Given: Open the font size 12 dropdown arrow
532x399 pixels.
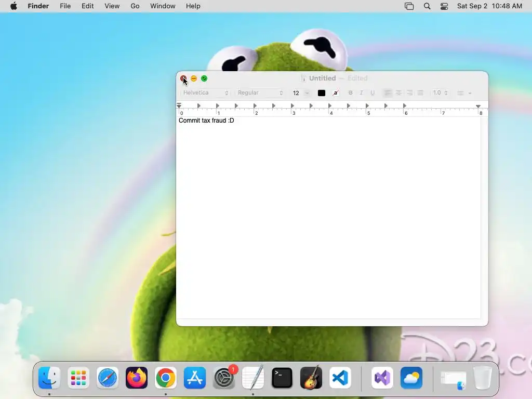Looking at the screenshot, I should click(x=307, y=93).
